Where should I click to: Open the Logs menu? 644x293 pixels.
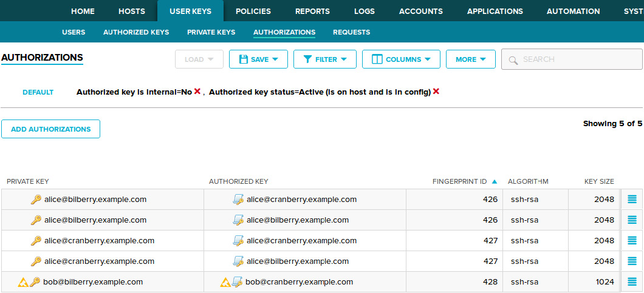click(365, 11)
